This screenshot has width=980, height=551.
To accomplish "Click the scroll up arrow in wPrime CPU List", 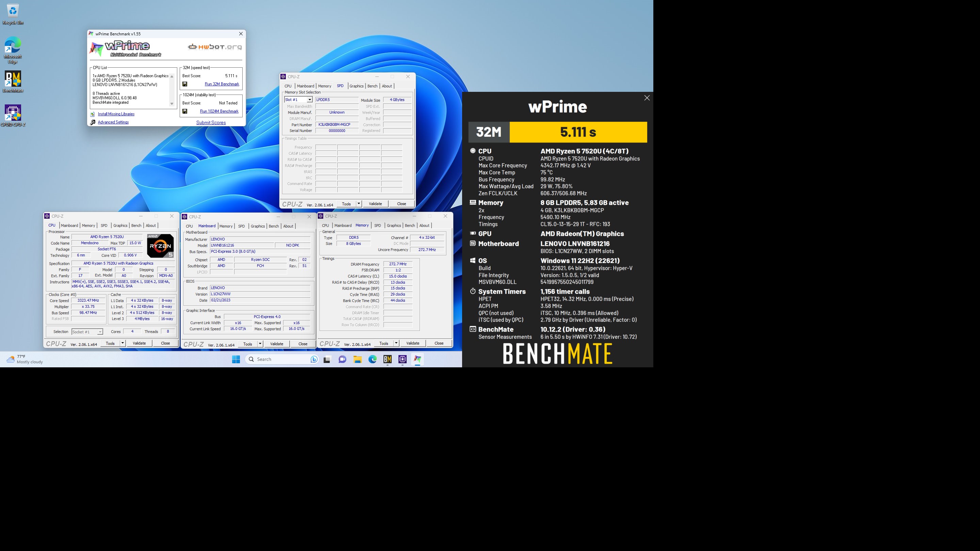I will pos(172,77).
